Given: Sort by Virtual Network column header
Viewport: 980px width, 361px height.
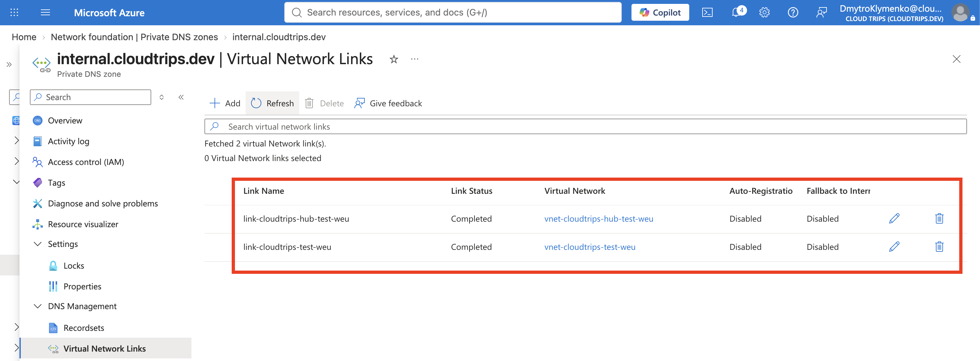Looking at the screenshot, I should pyautogui.click(x=574, y=191).
